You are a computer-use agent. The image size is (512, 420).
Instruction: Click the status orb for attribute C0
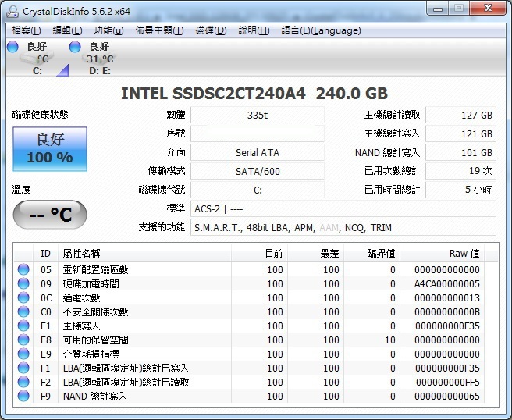[x=23, y=311]
